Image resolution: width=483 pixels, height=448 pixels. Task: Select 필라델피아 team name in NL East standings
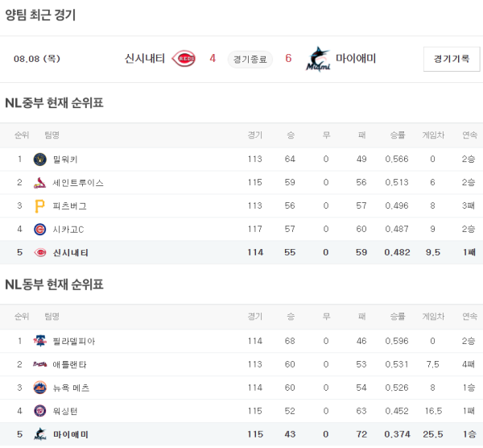pos(73,341)
